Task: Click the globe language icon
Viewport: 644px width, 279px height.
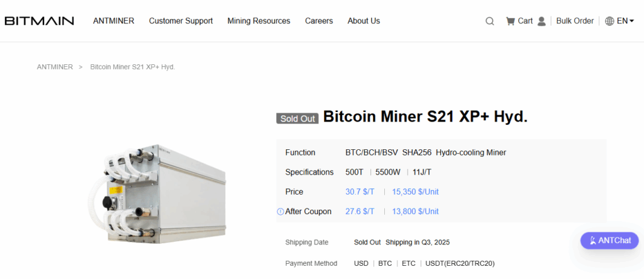Action: click(609, 21)
